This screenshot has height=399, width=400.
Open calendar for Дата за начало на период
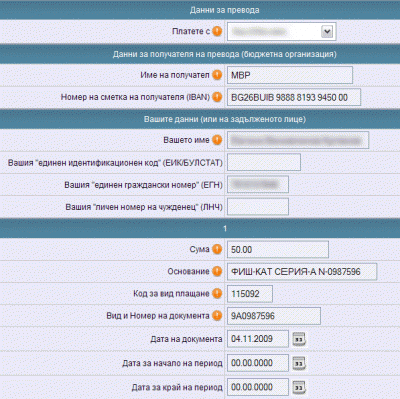299,363
